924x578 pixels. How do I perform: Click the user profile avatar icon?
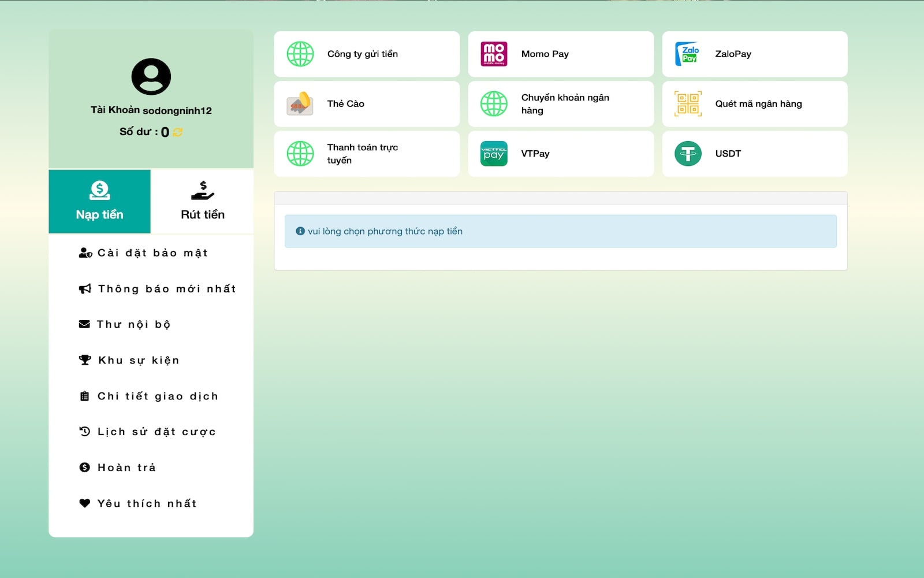click(151, 76)
